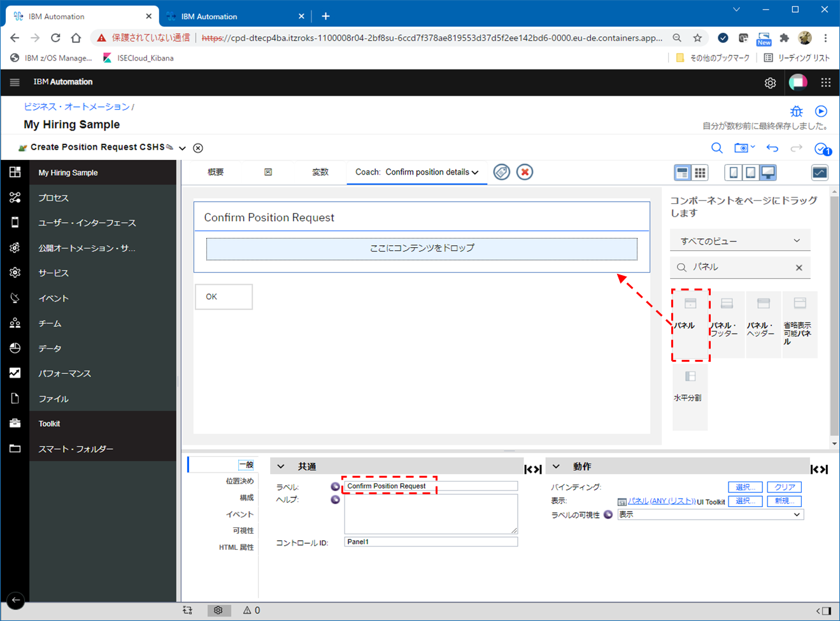Click the ラベル input field

431,486
